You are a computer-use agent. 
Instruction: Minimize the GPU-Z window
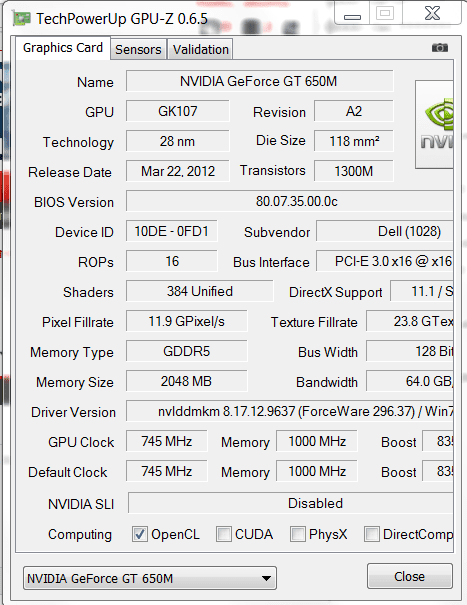click(x=352, y=14)
